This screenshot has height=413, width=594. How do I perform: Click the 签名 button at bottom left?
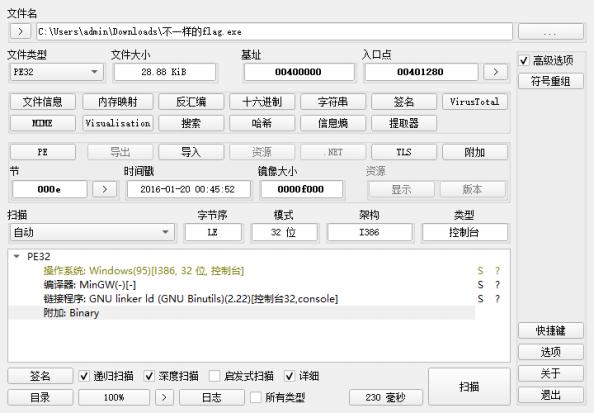point(40,376)
